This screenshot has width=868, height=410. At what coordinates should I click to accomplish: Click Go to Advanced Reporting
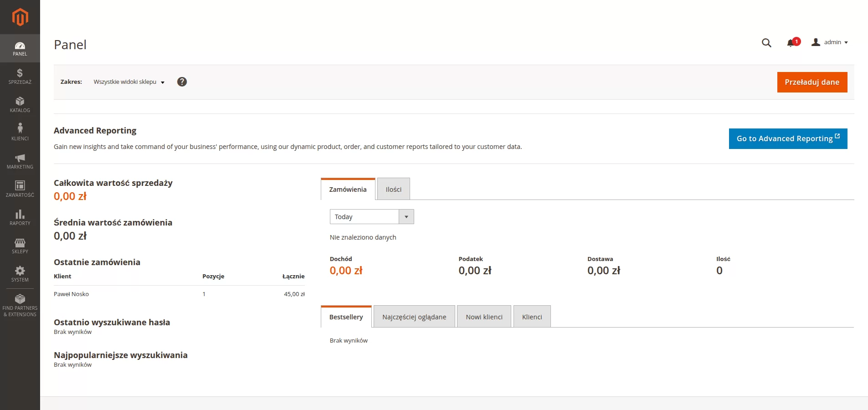pyautogui.click(x=788, y=138)
